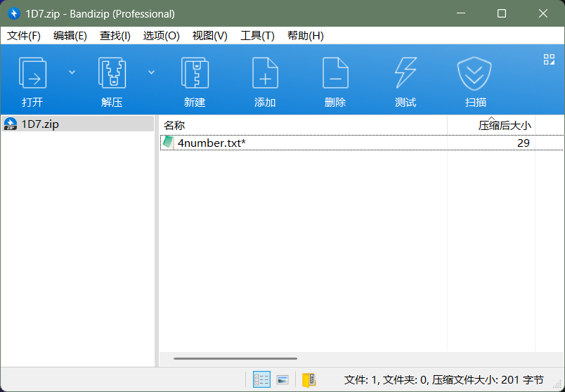Screen dimensions: 565x392
Task: Expand the Extract (解压) dropdown arrow
Action: 151,72
